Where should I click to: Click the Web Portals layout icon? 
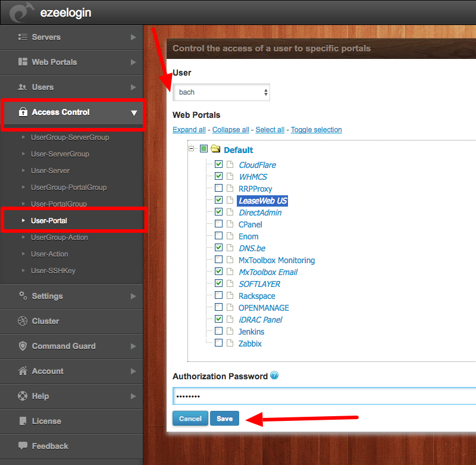pyautogui.click(x=23, y=62)
